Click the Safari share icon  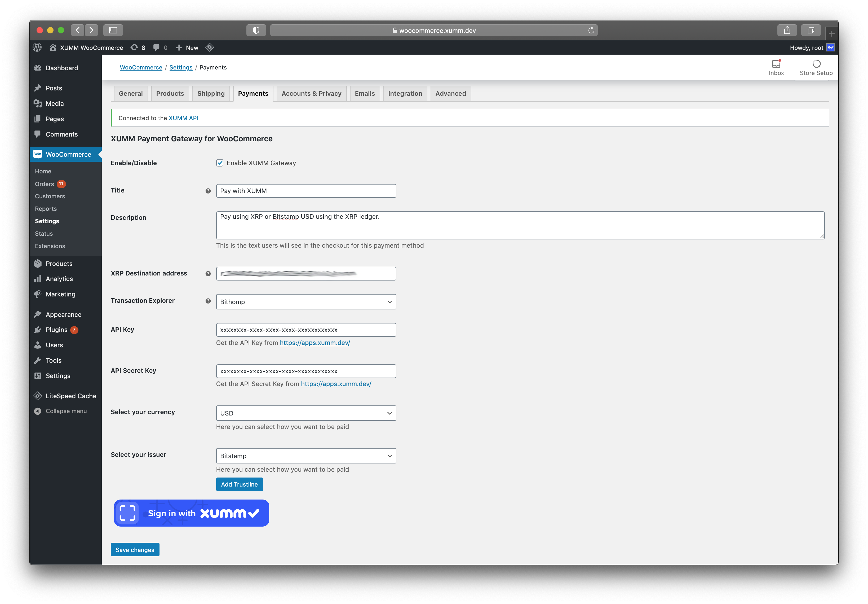(787, 30)
